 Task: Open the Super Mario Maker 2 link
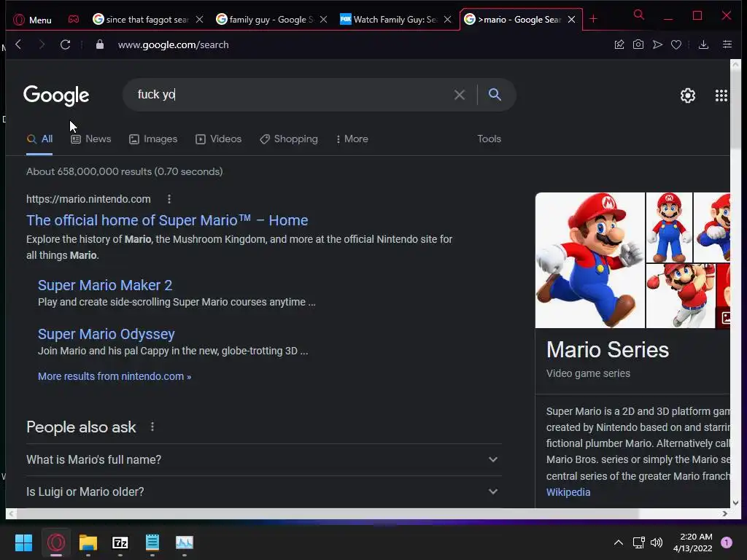pos(105,285)
